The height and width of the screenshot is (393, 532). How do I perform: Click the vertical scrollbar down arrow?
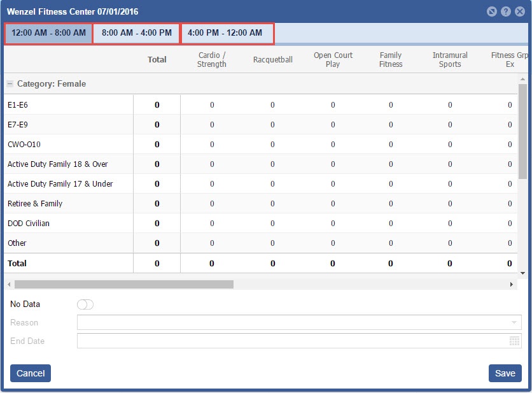tap(522, 273)
